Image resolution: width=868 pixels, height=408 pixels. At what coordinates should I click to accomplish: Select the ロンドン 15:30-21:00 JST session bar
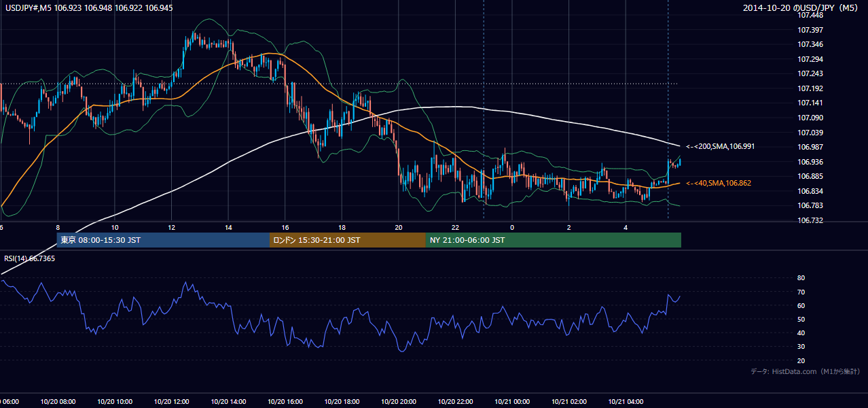click(x=348, y=240)
